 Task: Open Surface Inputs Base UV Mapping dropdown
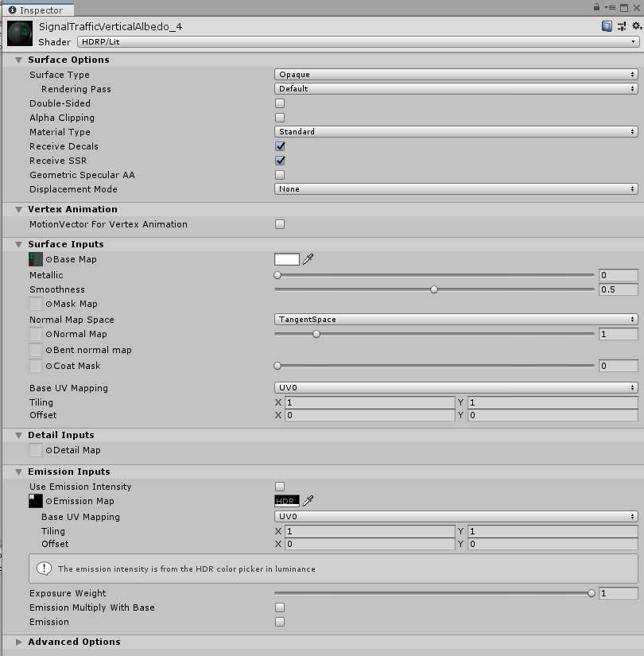pos(456,388)
